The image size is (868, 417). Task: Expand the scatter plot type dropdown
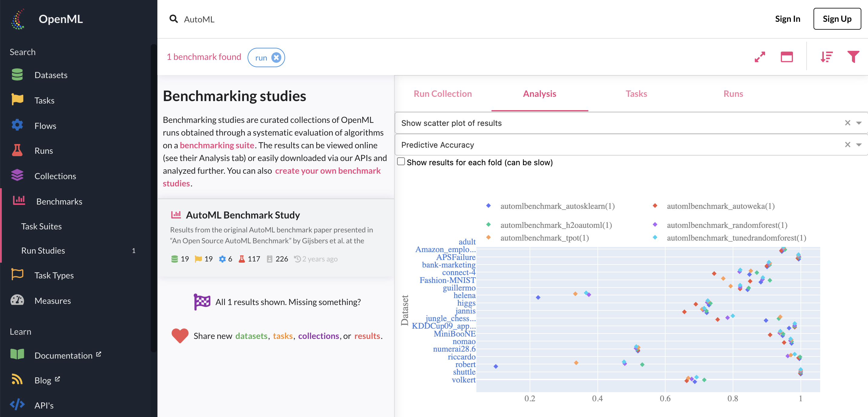pos(859,123)
